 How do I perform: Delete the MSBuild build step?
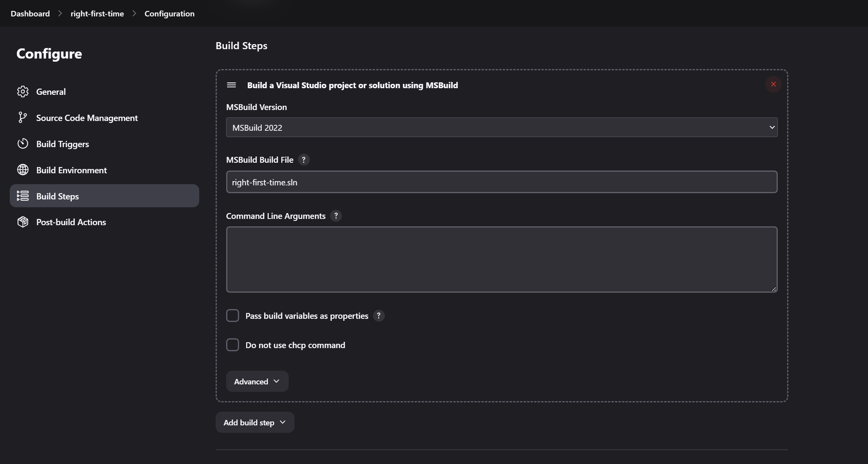pos(773,84)
